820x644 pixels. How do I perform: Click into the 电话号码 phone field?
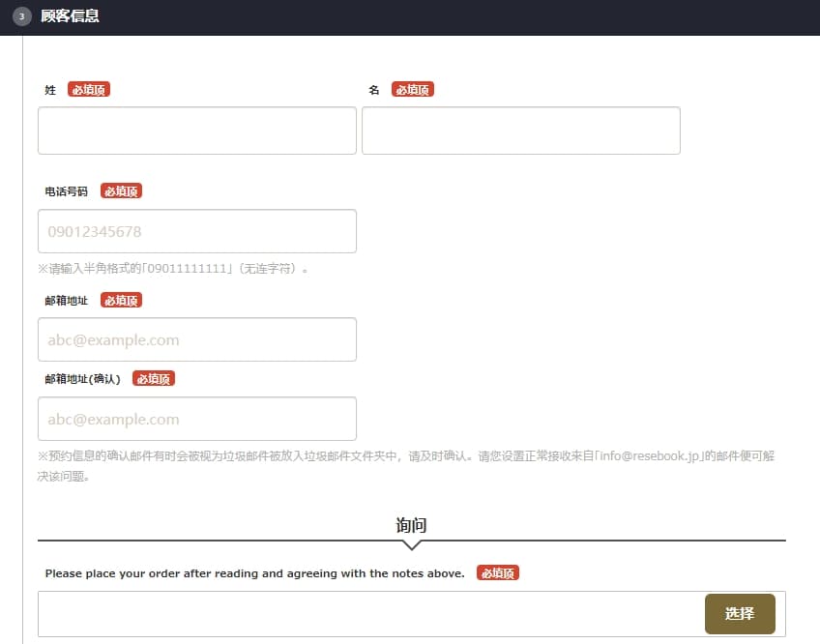coord(197,232)
